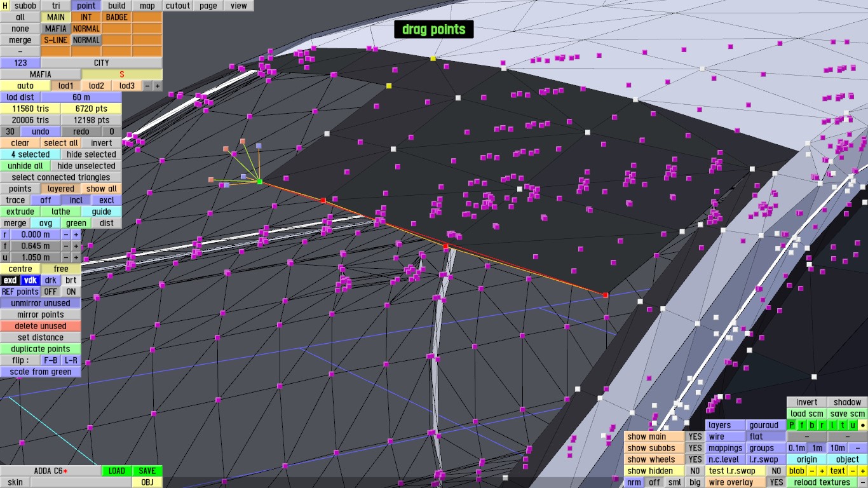The height and width of the screenshot is (488, 868).
Task: Click the 12198 pts count
Action: coord(92,120)
